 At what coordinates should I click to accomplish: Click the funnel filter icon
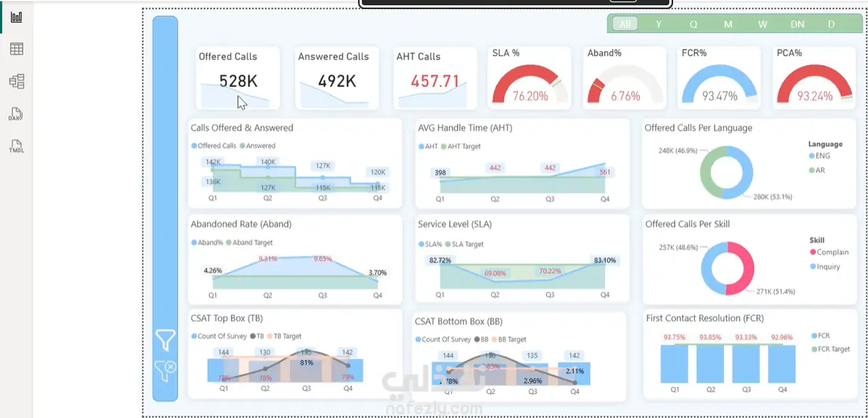coord(165,339)
